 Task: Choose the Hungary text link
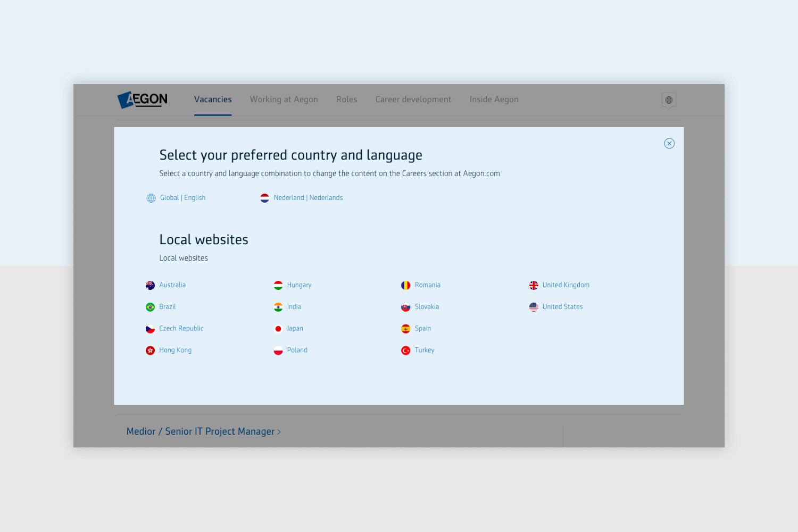pyautogui.click(x=300, y=285)
